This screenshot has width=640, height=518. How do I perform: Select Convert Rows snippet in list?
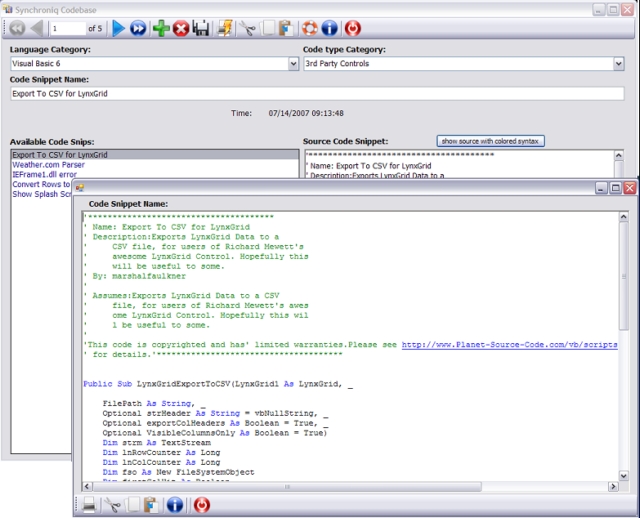[x=41, y=184]
